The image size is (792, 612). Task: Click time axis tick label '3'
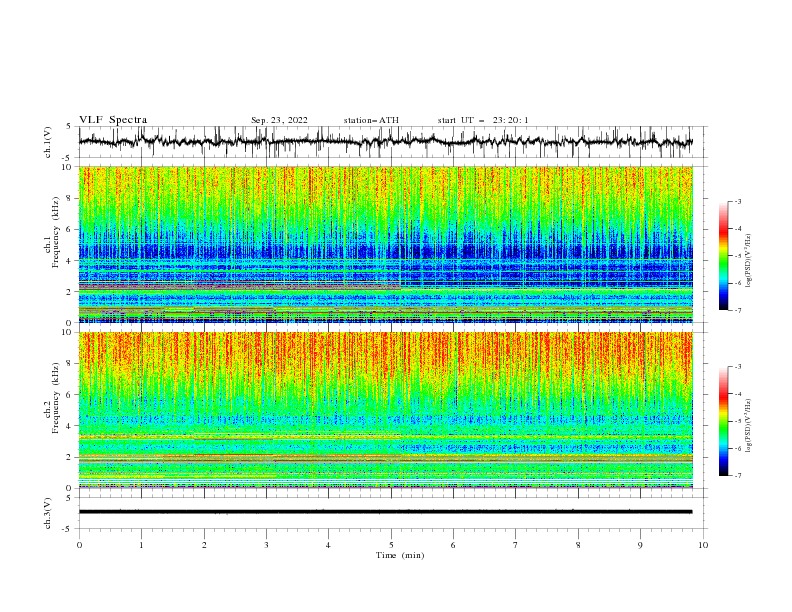[266, 545]
